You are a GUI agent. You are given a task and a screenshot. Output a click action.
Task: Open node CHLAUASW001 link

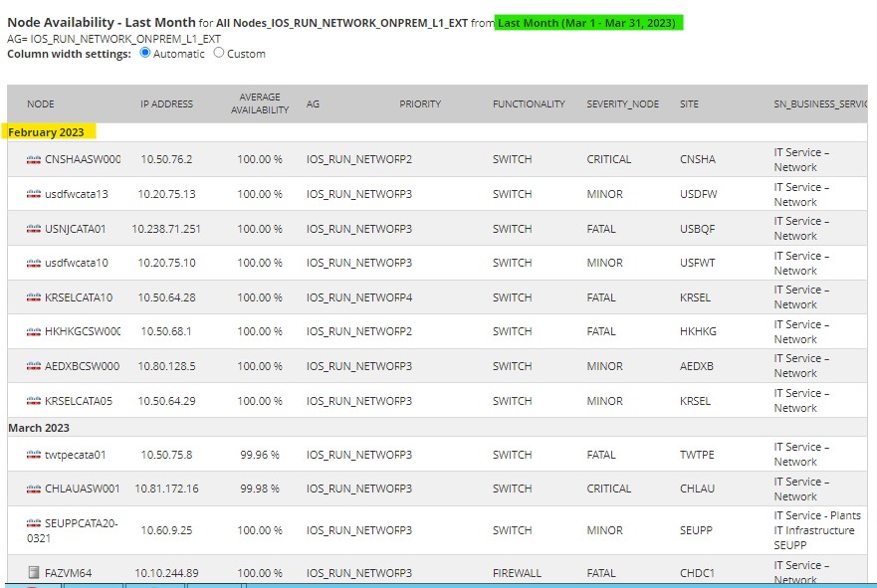click(x=83, y=489)
